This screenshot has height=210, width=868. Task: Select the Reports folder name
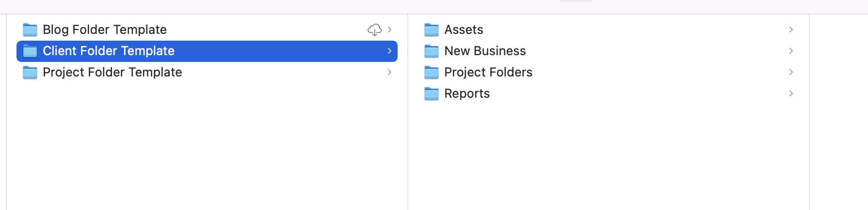pos(467,93)
